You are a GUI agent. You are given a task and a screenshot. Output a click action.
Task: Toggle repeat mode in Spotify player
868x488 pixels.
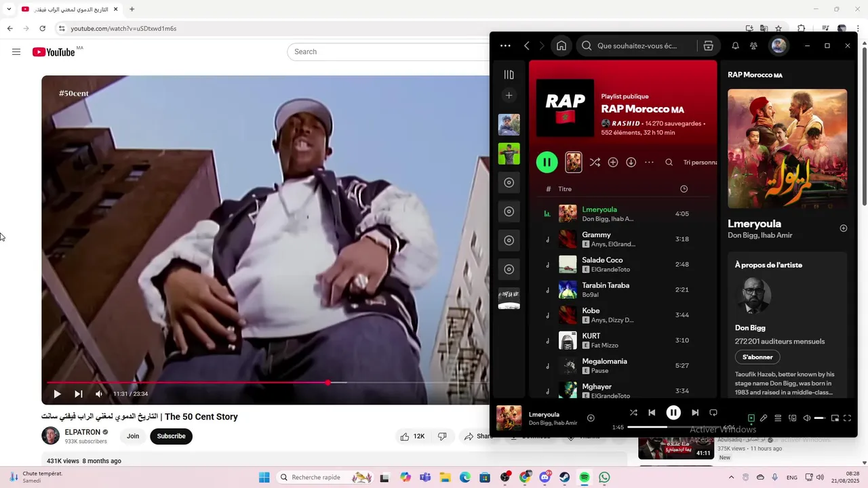pos(713,412)
